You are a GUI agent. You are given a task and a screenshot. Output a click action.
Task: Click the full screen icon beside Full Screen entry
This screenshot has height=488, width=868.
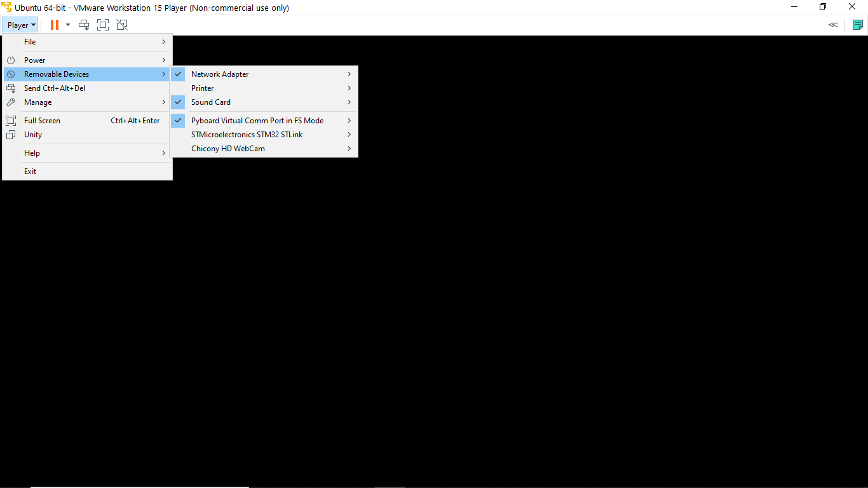click(x=11, y=121)
